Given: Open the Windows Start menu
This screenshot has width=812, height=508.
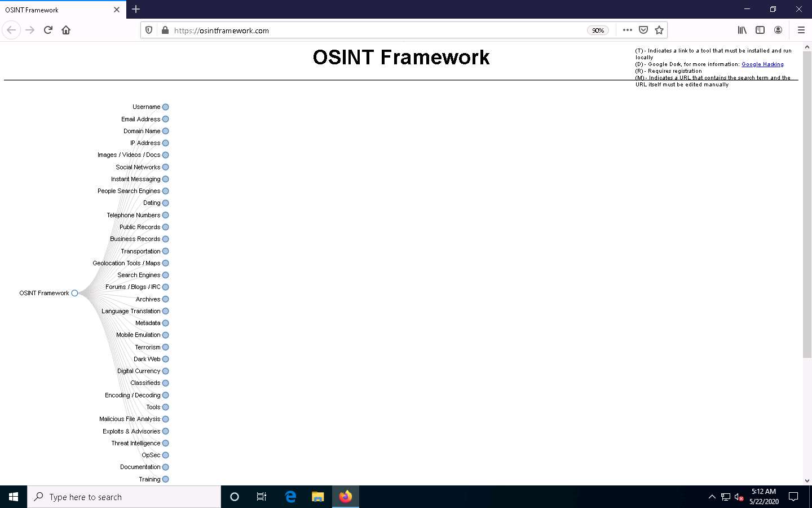Looking at the screenshot, I should coord(14,497).
